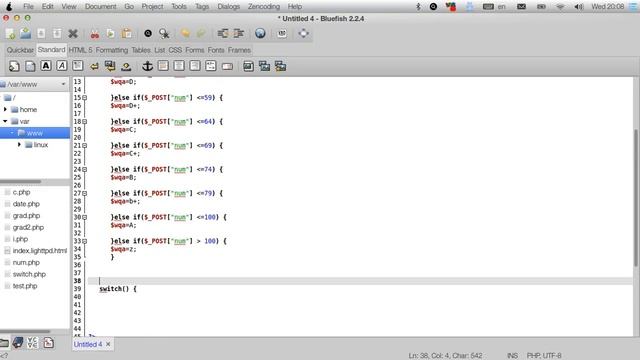Open Find and Replace icon
This screenshot has width=640, height=360.
click(x=164, y=33)
